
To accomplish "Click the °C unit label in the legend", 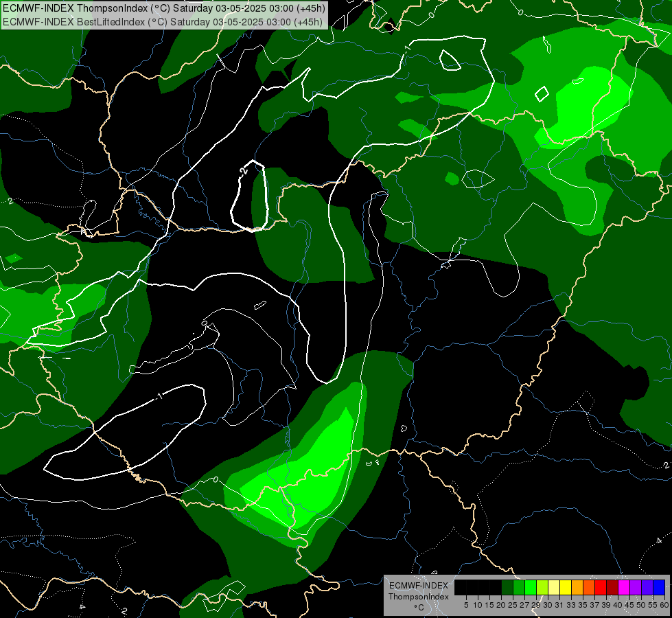I will click(419, 608).
